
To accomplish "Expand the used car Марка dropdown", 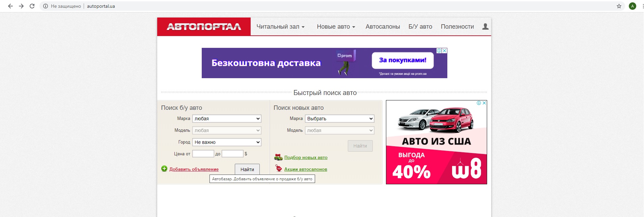I will pyautogui.click(x=227, y=119).
